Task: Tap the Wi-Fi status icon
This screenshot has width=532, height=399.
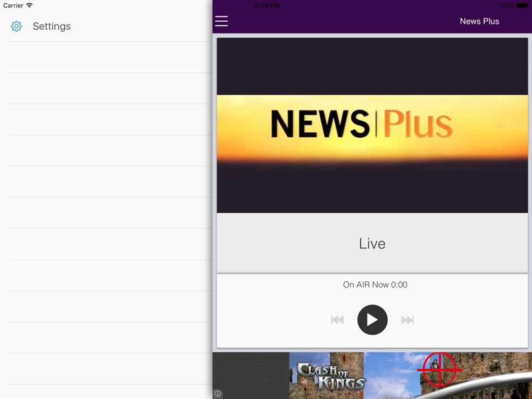Action: coord(29,5)
